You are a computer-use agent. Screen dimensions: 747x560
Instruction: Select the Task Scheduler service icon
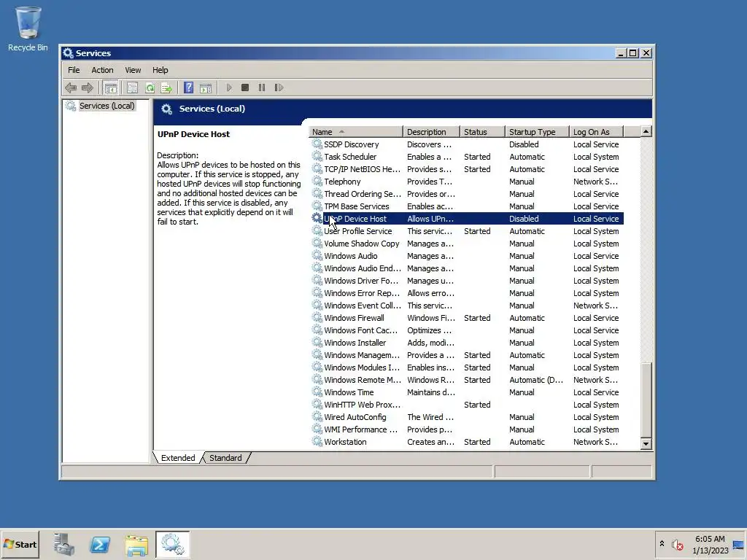[317, 156]
